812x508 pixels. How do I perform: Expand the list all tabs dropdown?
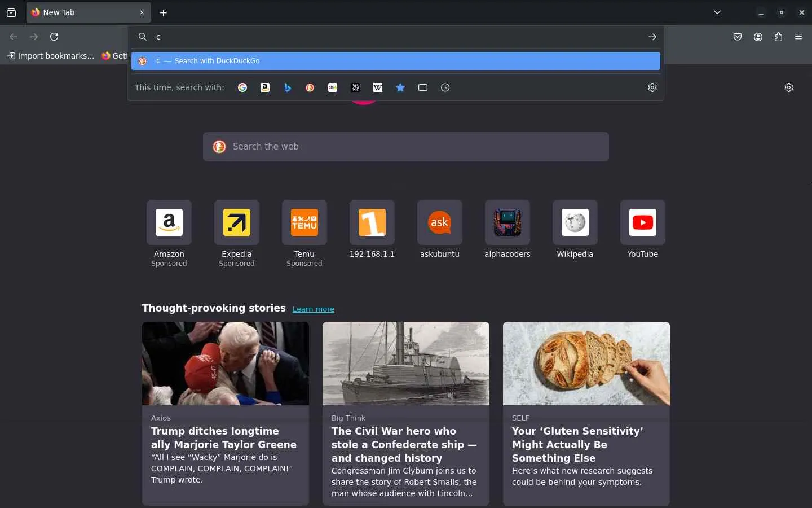tap(717, 12)
